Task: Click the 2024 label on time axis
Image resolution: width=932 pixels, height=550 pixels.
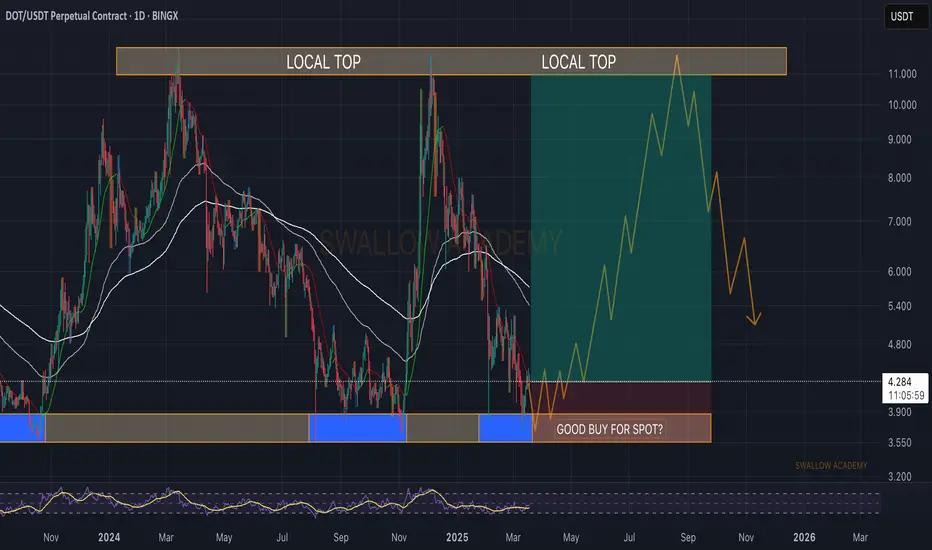Action: [109, 537]
